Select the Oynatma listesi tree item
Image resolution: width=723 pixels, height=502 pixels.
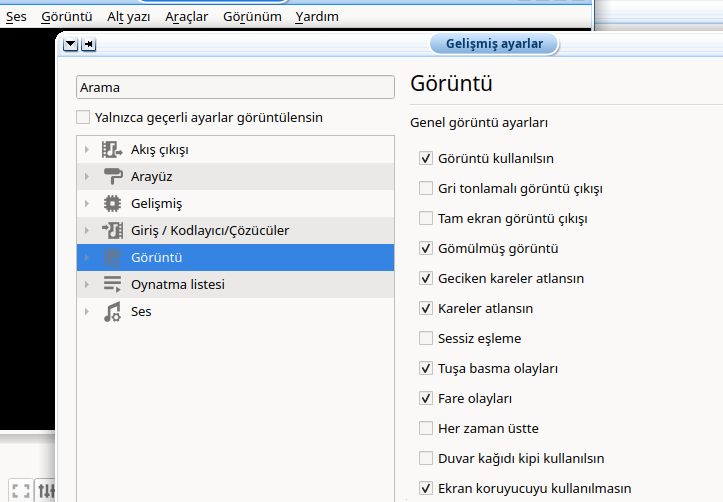177,285
